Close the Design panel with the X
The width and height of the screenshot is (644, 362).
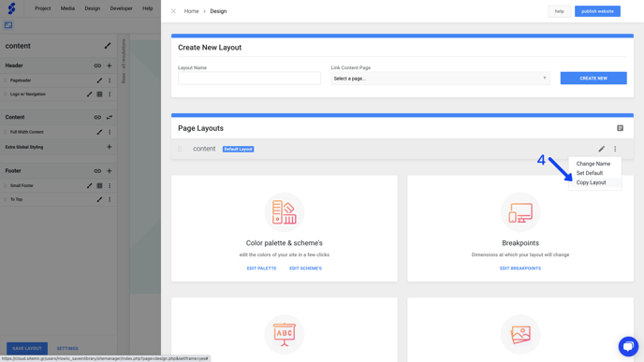pyautogui.click(x=173, y=11)
